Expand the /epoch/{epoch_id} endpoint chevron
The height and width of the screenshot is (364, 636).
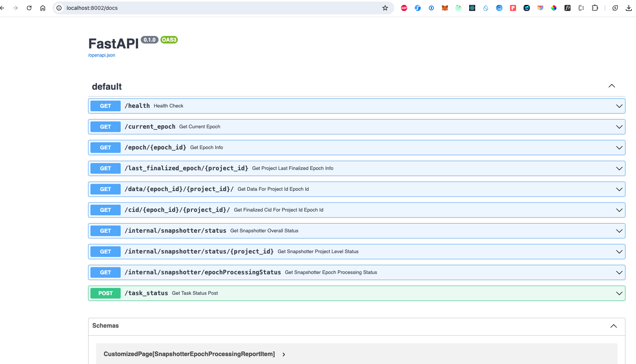(619, 148)
